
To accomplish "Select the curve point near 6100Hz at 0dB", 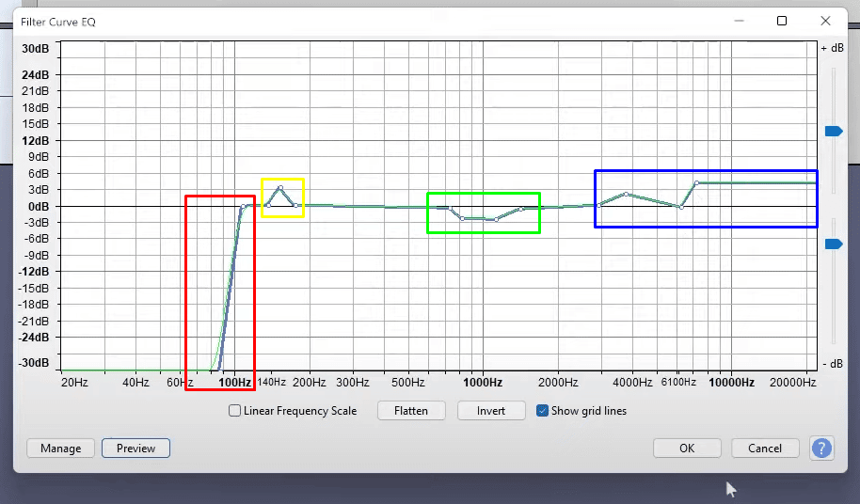I will [680, 207].
